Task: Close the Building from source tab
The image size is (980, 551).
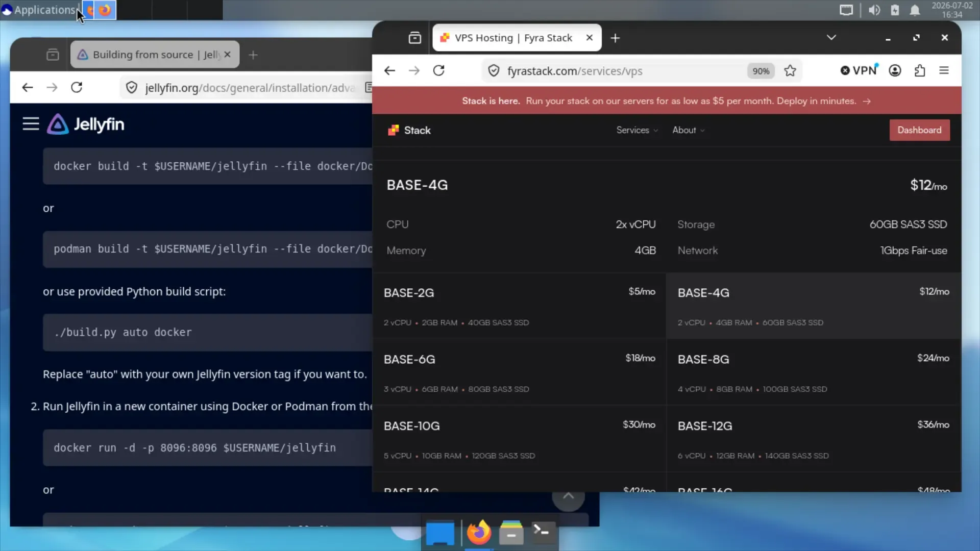Action: (228, 55)
